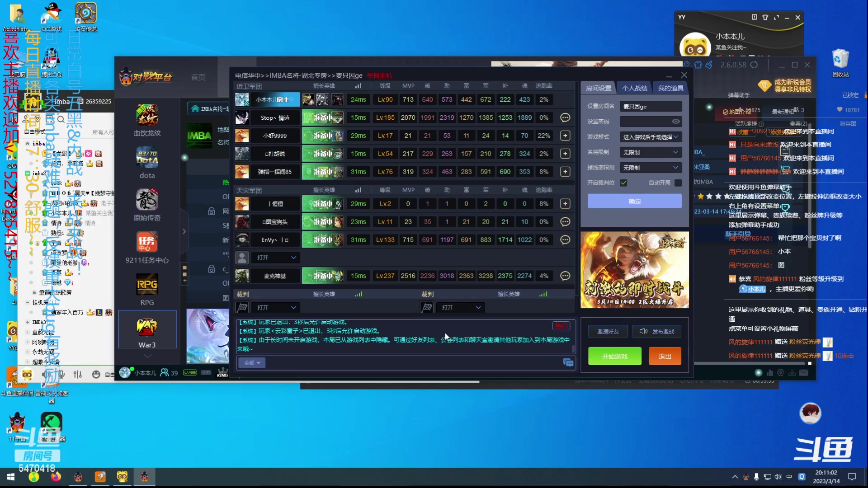The width and height of the screenshot is (868, 488).
Task: Click plus icon on 丨恒恒 row
Action: (565, 204)
